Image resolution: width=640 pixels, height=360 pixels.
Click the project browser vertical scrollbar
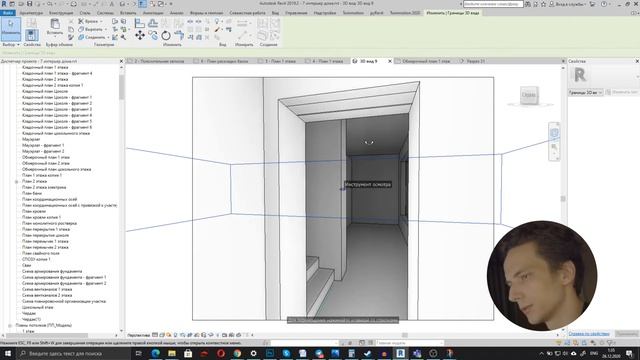coord(122,87)
